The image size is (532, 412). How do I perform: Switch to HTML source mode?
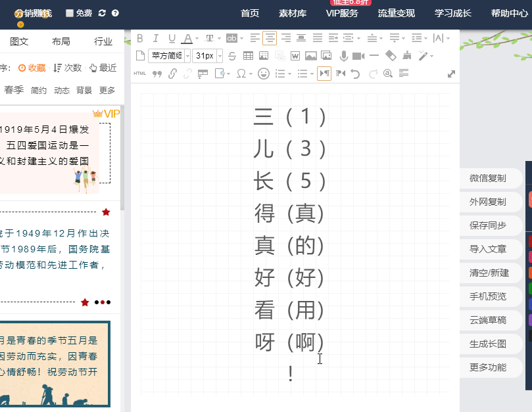tap(140, 73)
